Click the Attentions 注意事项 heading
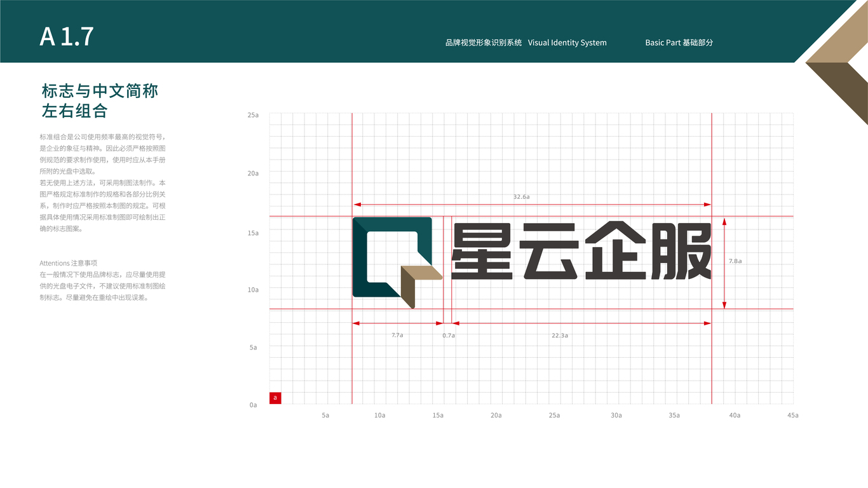This screenshot has height=488, width=868. tap(68, 263)
